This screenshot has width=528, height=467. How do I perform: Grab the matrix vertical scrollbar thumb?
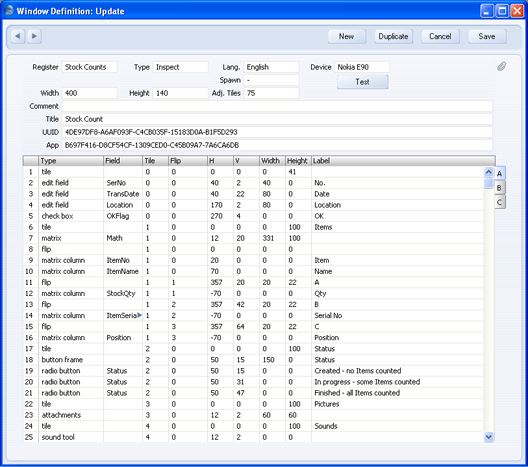point(488,184)
